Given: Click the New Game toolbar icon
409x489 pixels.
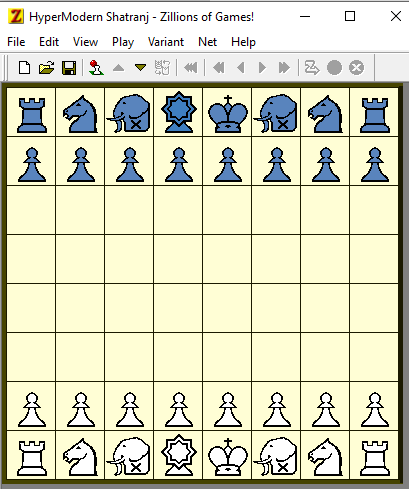Looking at the screenshot, I should point(24,68).
